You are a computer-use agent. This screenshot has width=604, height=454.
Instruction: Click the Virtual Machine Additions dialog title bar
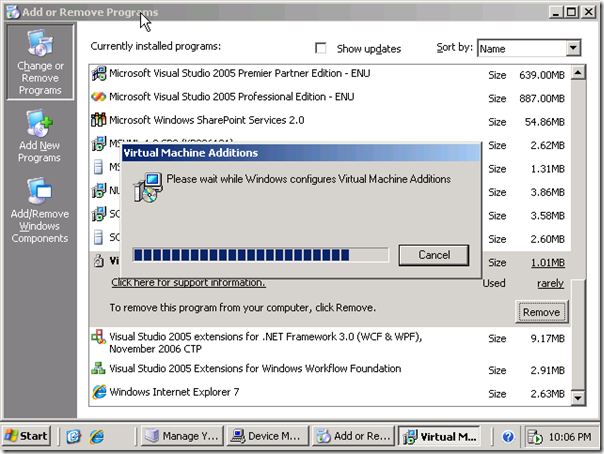(301, 153)
